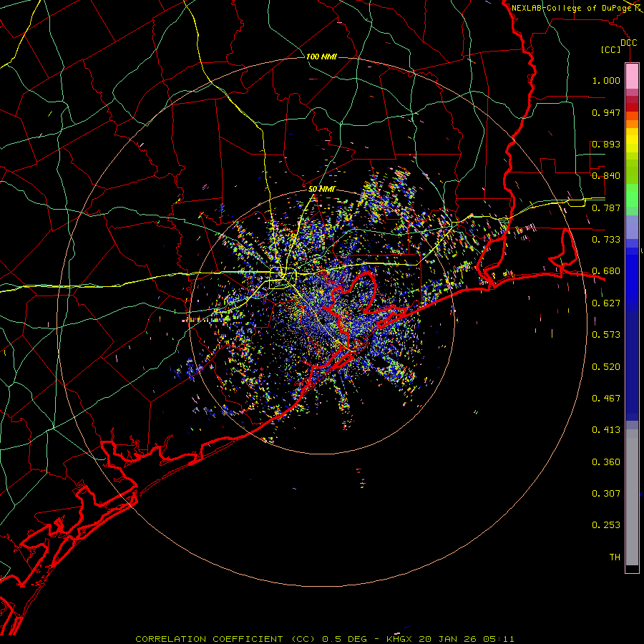Click the [CC] unit label
The height and width of the screenshot is (644, 644).
click(611, 49)
